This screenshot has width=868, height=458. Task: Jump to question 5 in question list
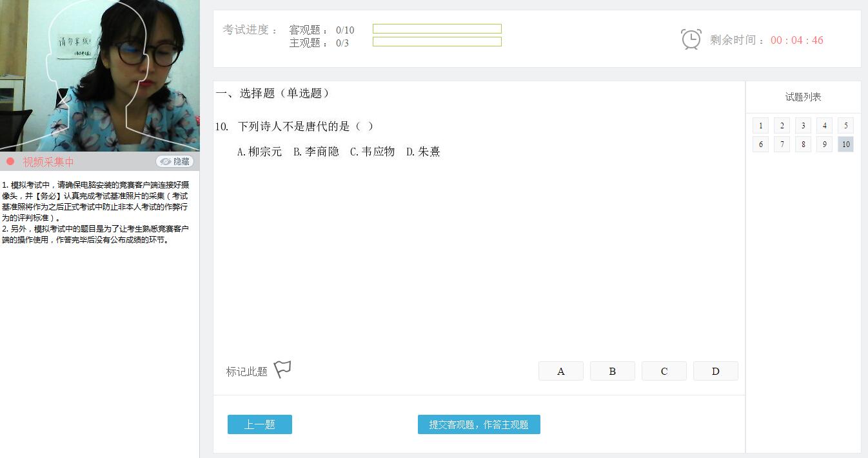(845, 125)
